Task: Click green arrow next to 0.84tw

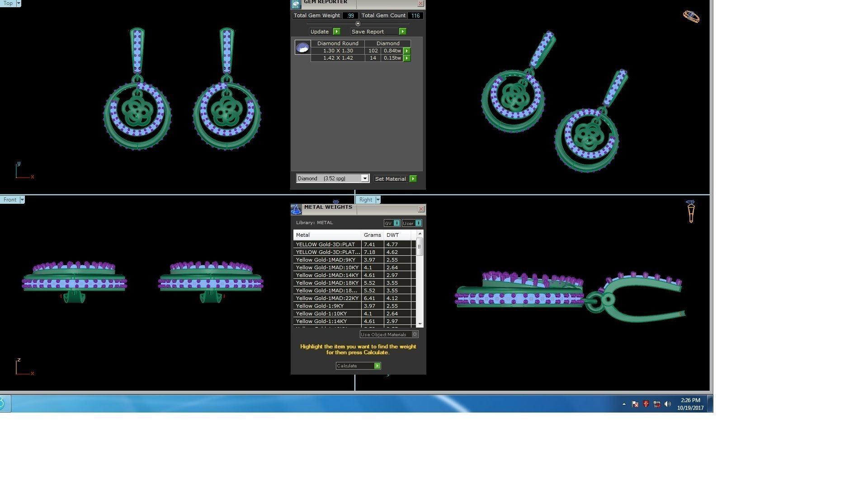Action: (x=407, y=51)
